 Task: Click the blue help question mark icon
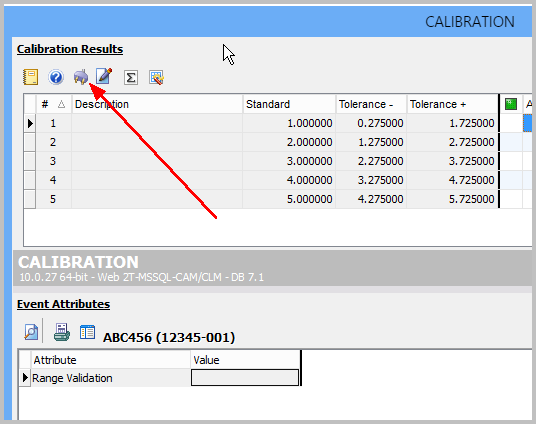[56, 77]
